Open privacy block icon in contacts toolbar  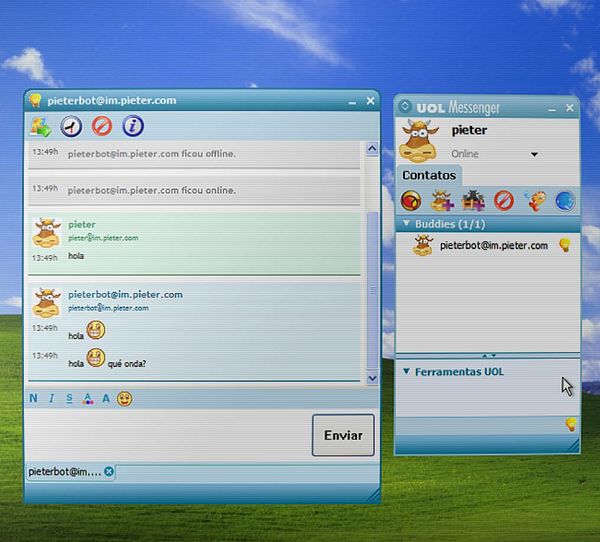(x=504, y=201)
